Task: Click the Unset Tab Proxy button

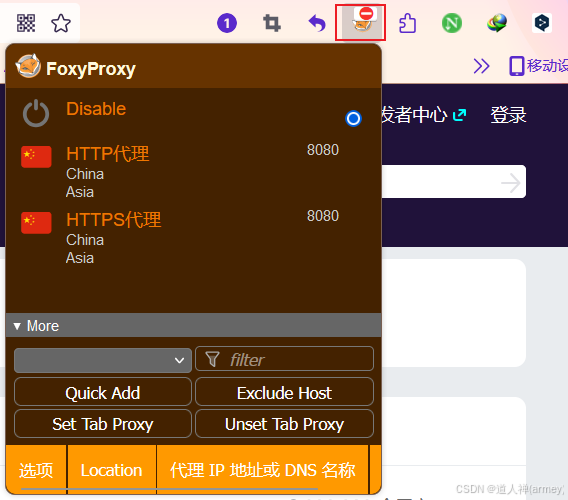Action: click(x=284, y=424)
